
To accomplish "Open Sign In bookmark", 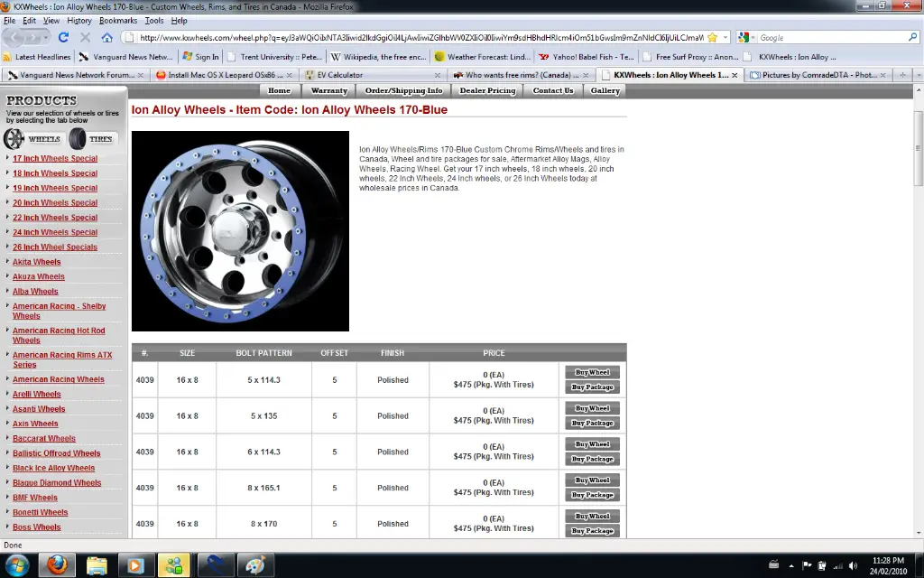I will click(x=201, y=57).
